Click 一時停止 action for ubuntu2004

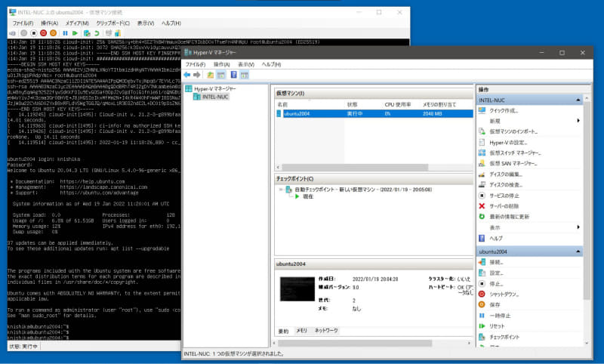point(500,316)
